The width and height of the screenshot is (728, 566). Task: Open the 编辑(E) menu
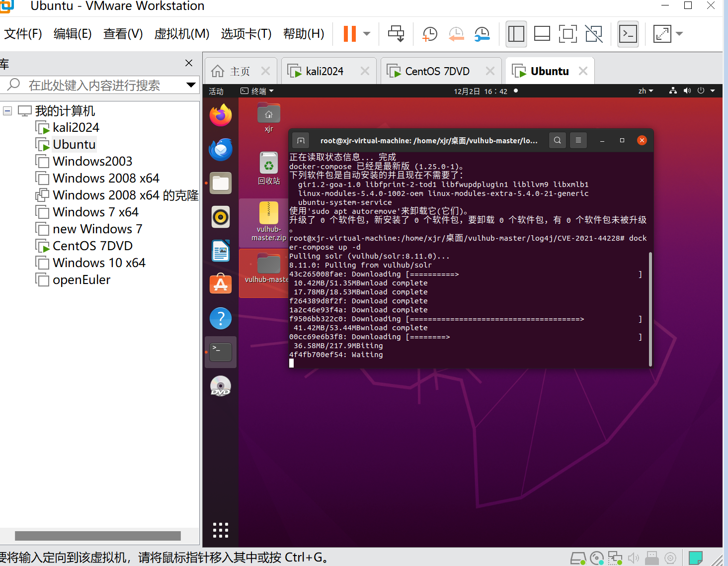pyautogui.click(x=73, y=34)
